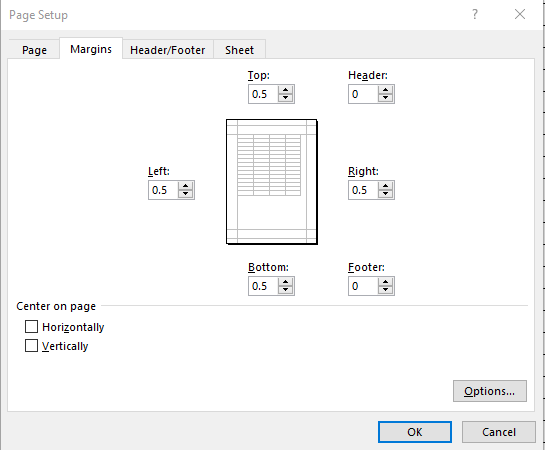This screenshot has height=450, width=545.
Task: Increase the Header margin with up arrow
Action: pos(385,90)
